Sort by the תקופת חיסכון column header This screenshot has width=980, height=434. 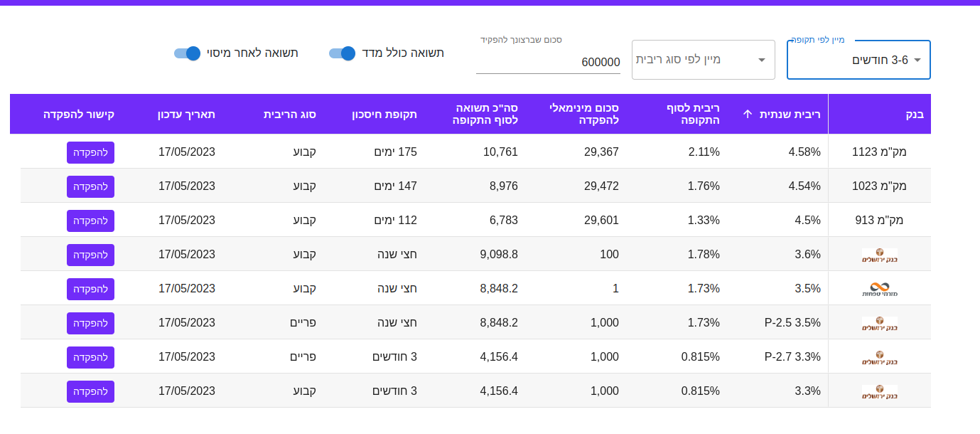tap(384, 114)
